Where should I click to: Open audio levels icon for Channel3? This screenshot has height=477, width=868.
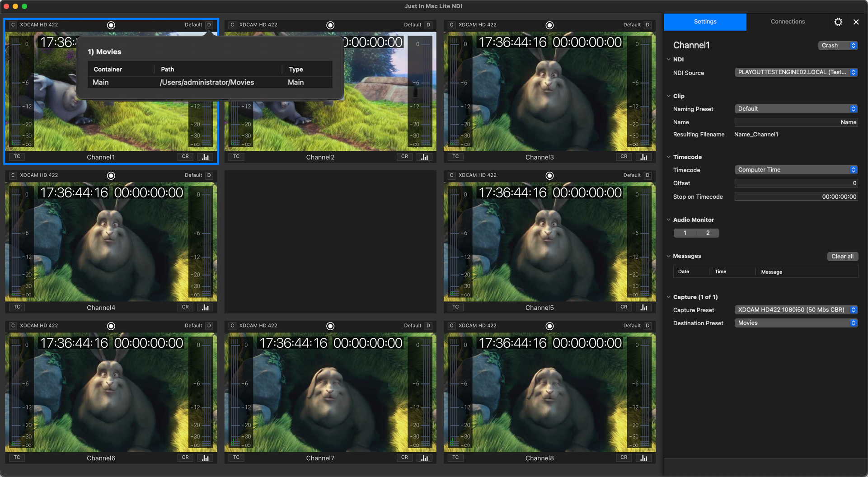point(644,157)
